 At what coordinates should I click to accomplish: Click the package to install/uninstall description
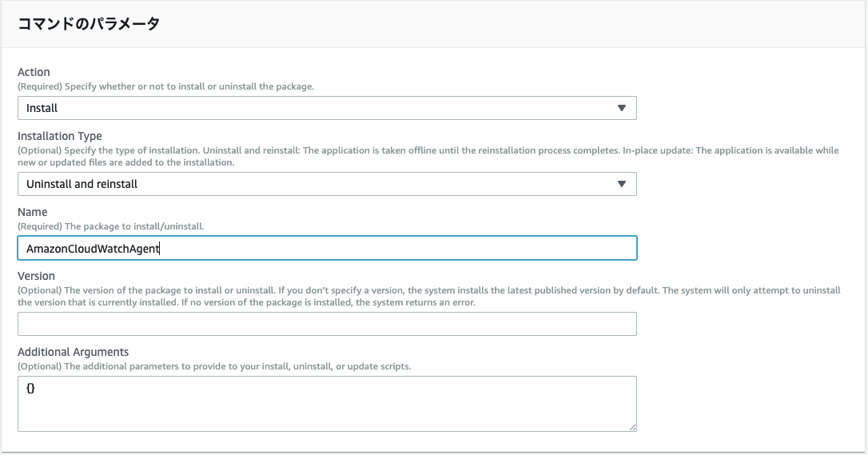click(x=111, y=226)
